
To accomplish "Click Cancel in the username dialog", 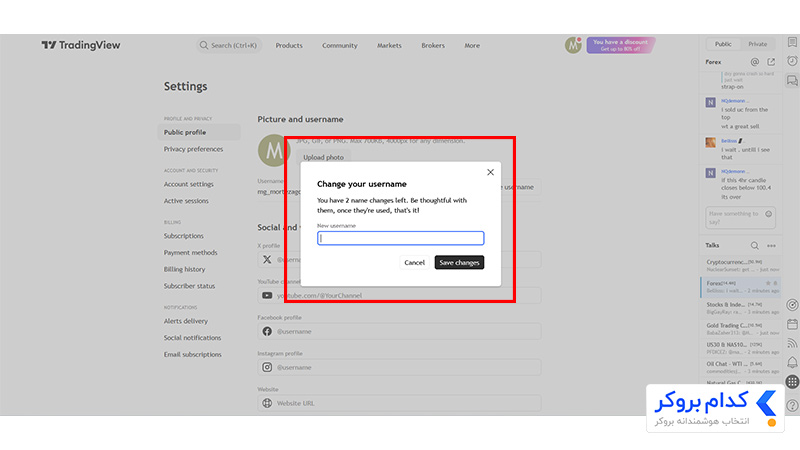I will tap(414, 262).
